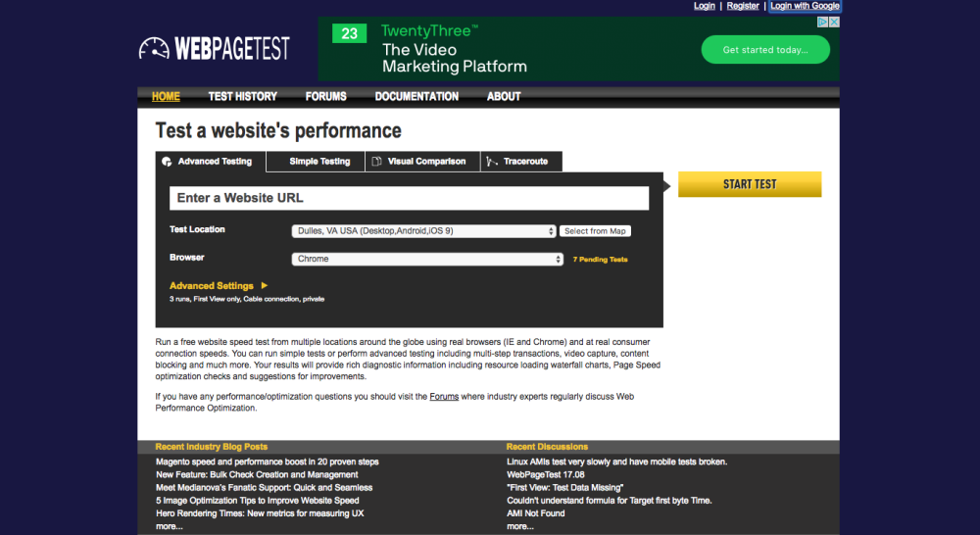
Task: Click the Get started today ad button
Action: click(x=765, y=50)
